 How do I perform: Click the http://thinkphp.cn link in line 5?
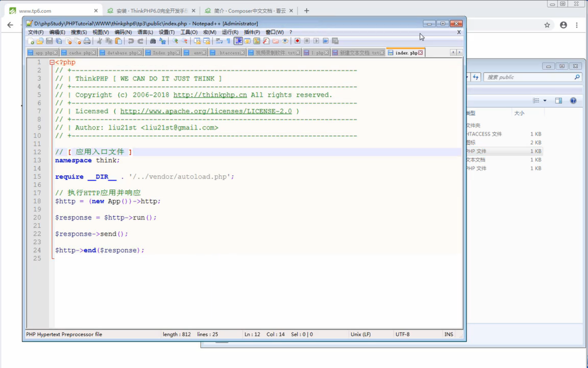[x=210, y=95]
